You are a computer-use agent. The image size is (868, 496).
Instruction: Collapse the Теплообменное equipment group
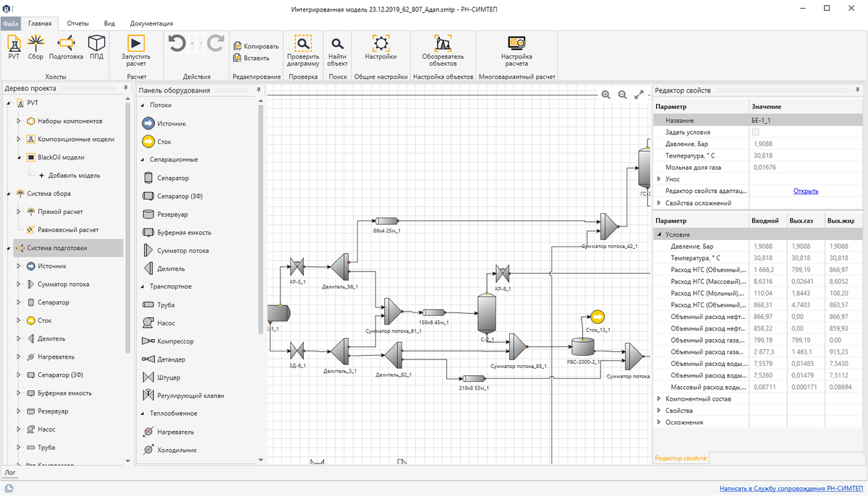143,414
